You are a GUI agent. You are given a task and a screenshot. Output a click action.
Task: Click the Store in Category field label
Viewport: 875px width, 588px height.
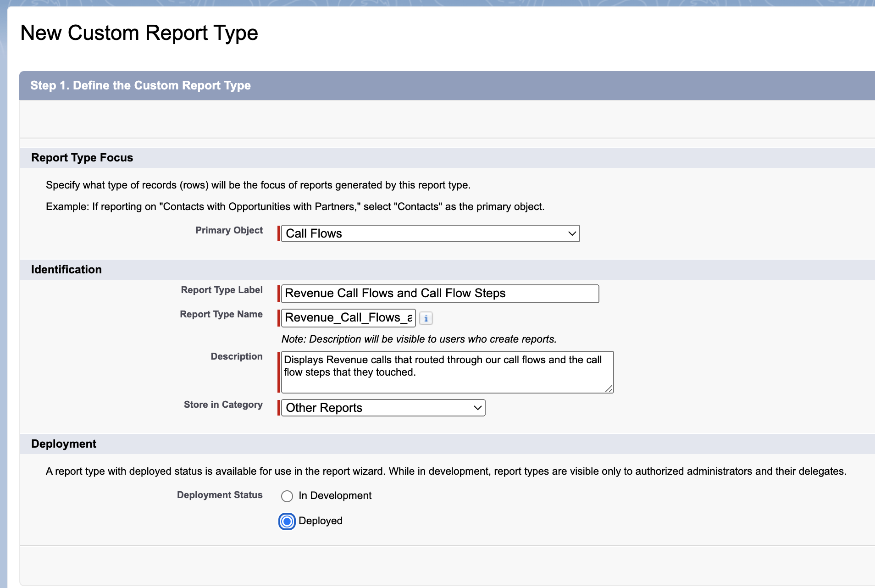pyautogui.click(x=223, y=405)
